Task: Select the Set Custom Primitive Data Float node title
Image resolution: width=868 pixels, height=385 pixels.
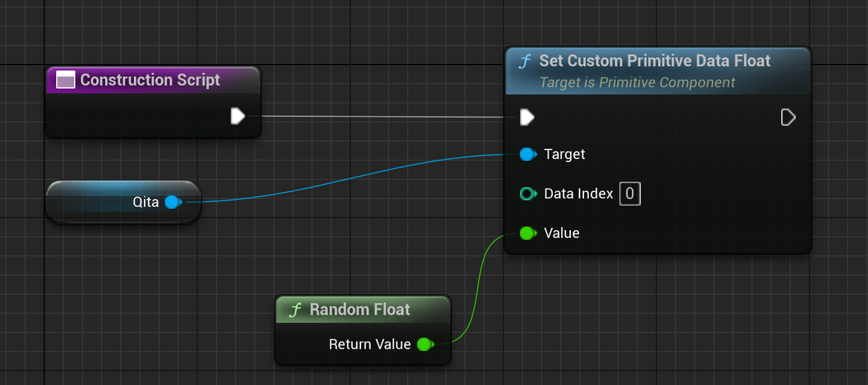Action: (655, 61)
